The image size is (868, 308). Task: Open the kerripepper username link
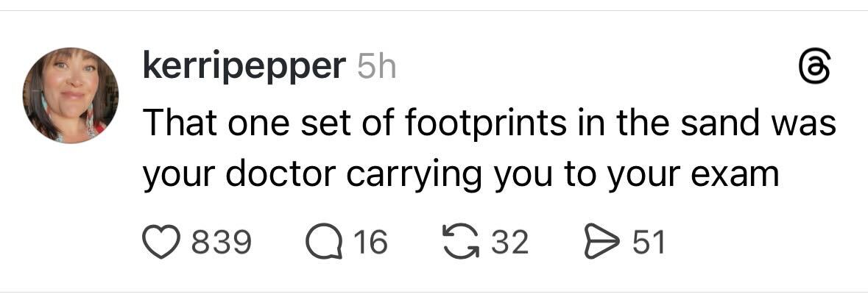coord(243,68)
